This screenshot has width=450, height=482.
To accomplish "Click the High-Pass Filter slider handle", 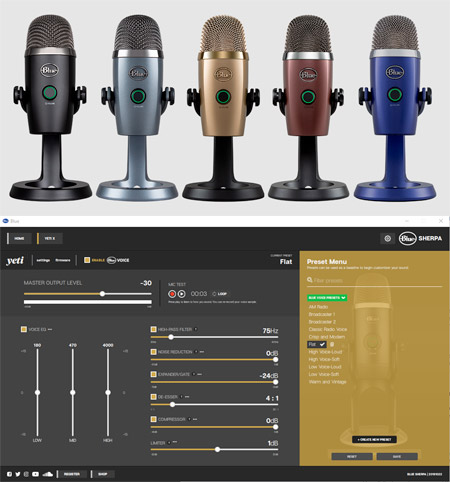I will (171, 337).
